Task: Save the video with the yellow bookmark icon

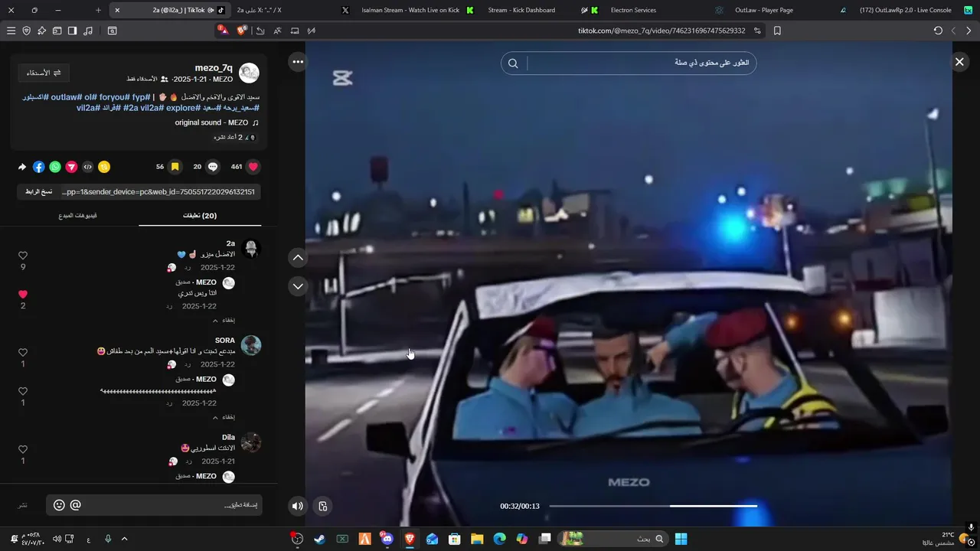Action: (x=175, y=167)
